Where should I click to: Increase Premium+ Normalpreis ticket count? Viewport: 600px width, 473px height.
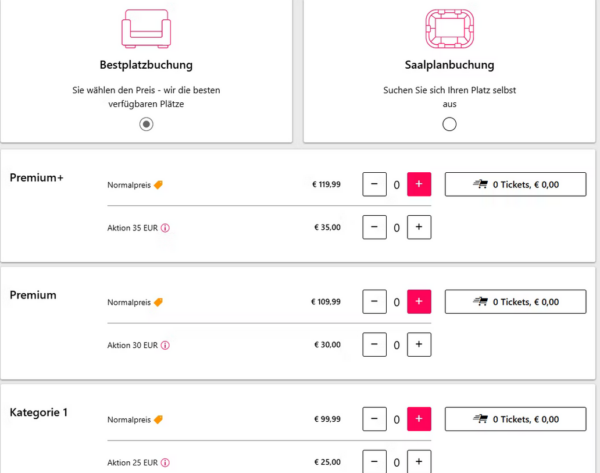(419, 184)
